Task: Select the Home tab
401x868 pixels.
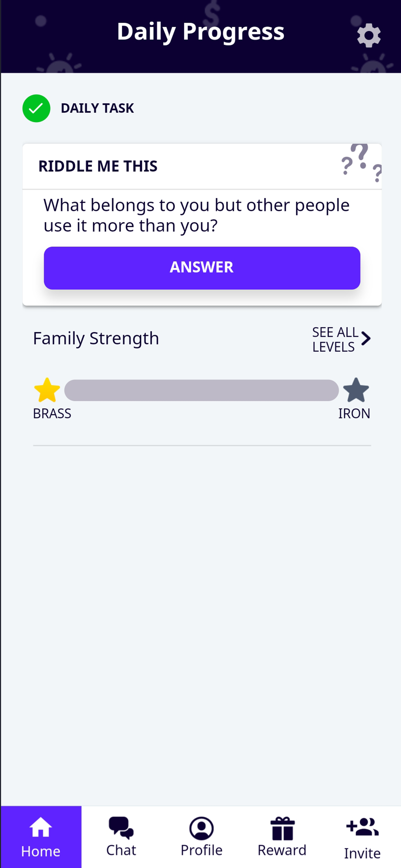Action: pyautogui.click(x=41, y=837)
